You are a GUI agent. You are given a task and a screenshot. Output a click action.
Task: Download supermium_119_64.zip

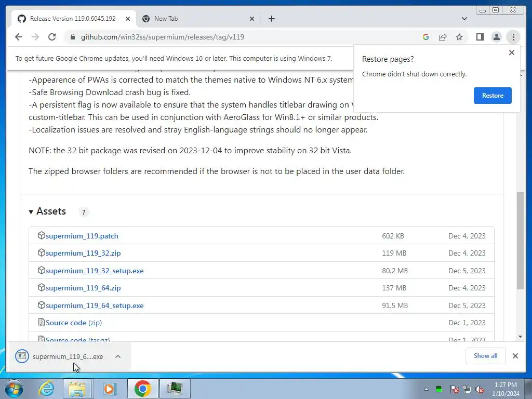83,288
